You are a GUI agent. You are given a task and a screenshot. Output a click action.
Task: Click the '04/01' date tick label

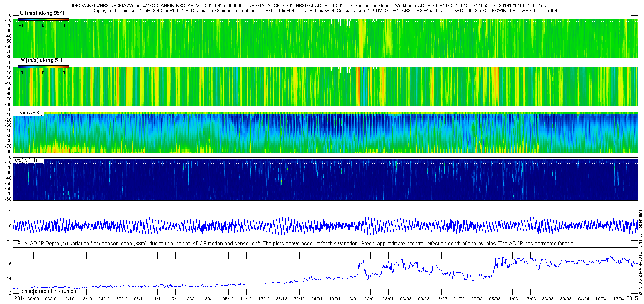point(317,299)
